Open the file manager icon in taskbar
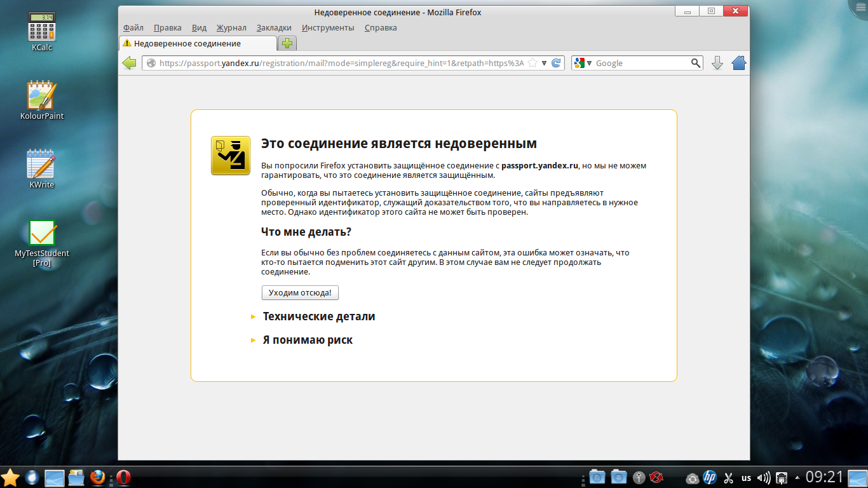 [x=76, y=477]
